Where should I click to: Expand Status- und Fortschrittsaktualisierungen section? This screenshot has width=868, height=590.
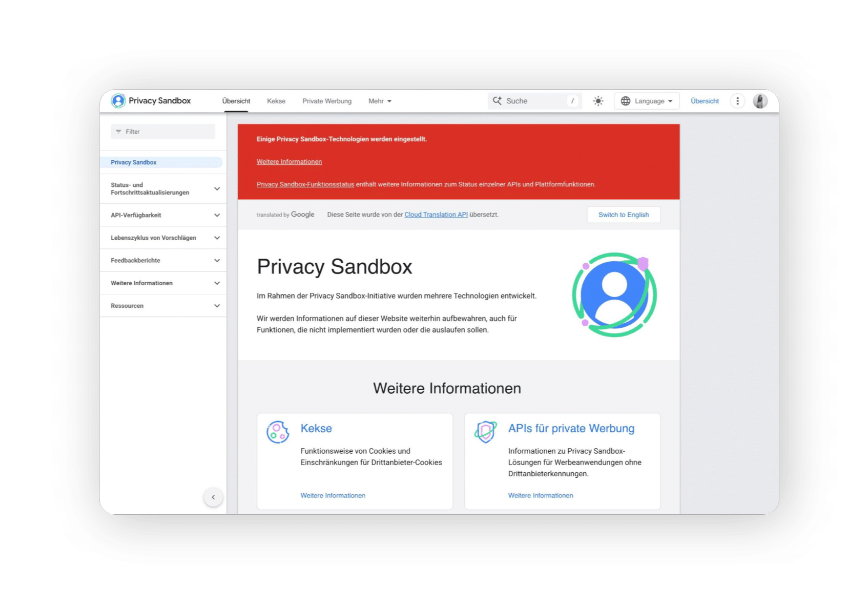pos(163,189)
